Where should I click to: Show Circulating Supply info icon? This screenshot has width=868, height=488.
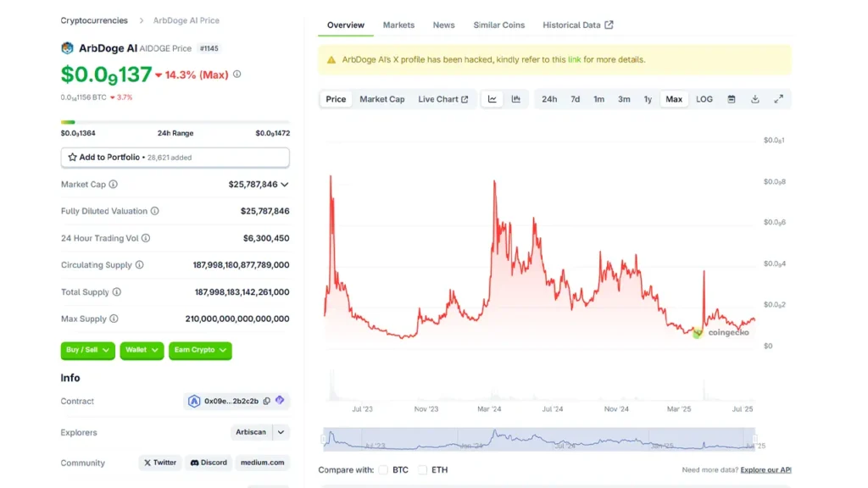(x=140, y=265)
